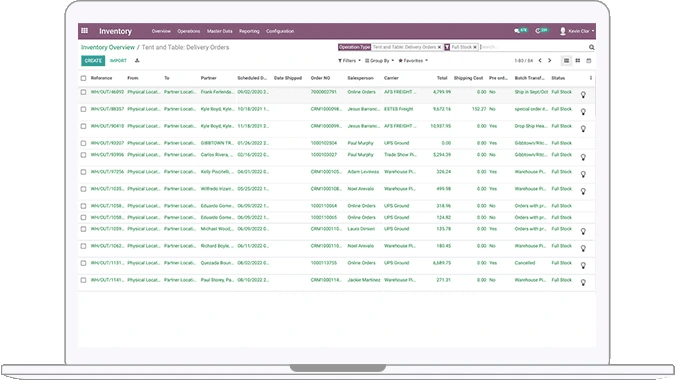Viewport: 675px width, 380px height.
Task: Open optional columns menu in table header
Action: click(x=591, y=78)
